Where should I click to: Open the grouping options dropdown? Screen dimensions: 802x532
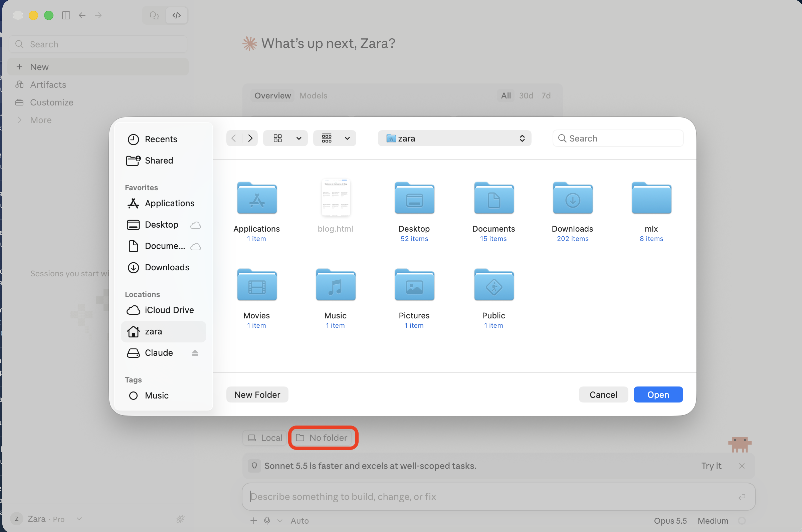point(334,138)
